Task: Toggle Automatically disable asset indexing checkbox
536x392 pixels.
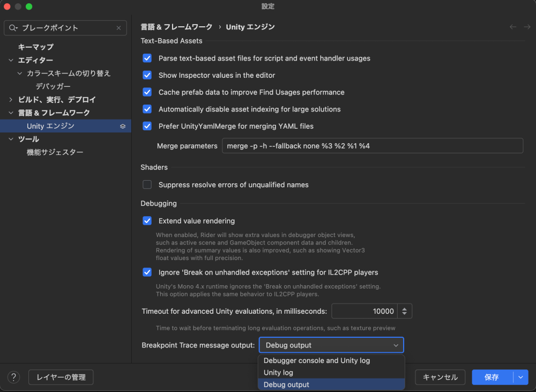Action: click(x=147, y=109)
